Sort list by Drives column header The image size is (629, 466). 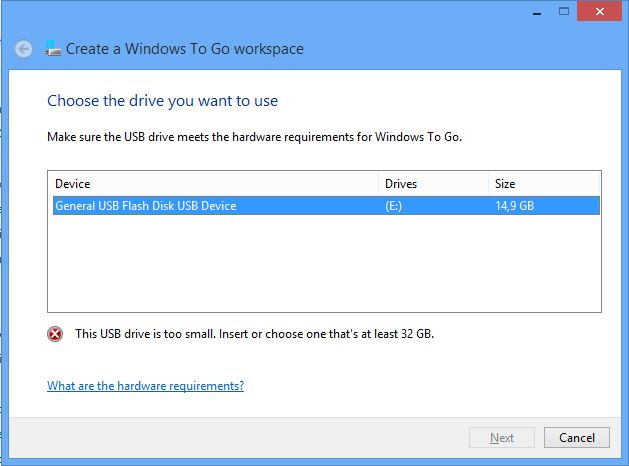433,184
